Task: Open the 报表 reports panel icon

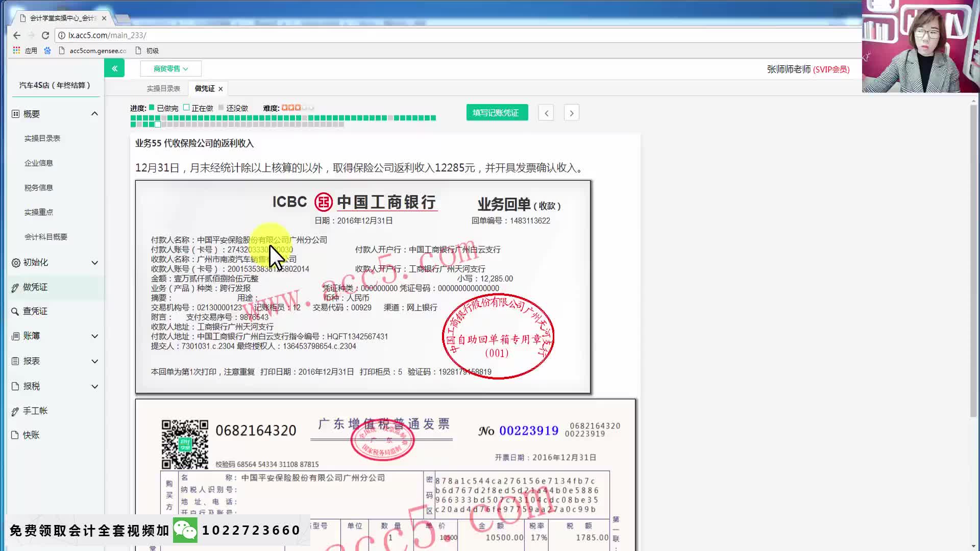Action: pos(16,361)
